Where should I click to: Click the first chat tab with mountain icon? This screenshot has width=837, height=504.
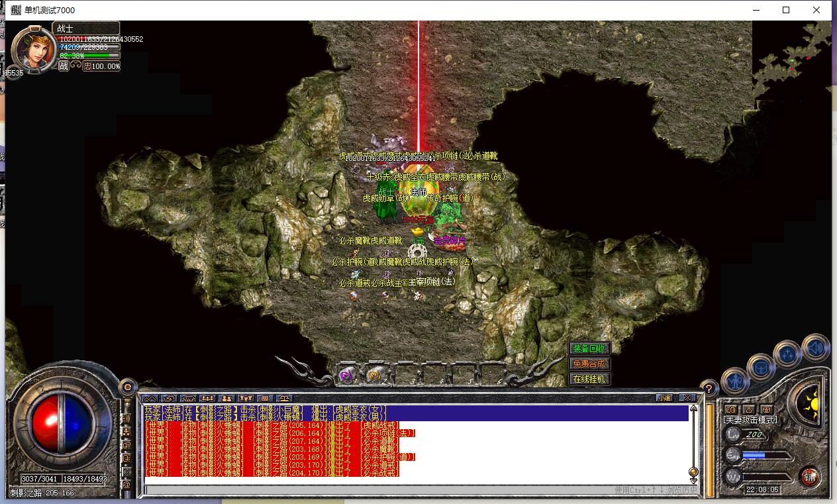coord(150,398)
